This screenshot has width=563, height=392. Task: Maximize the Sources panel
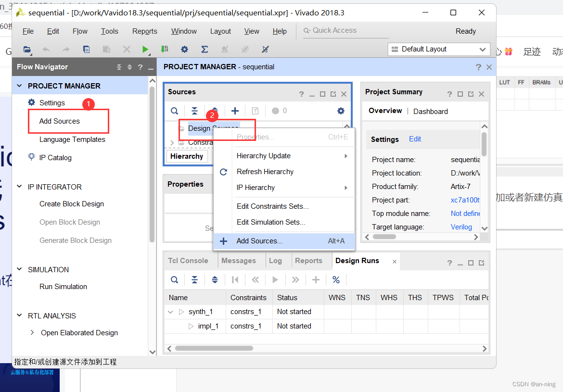[x=322, y=94]
